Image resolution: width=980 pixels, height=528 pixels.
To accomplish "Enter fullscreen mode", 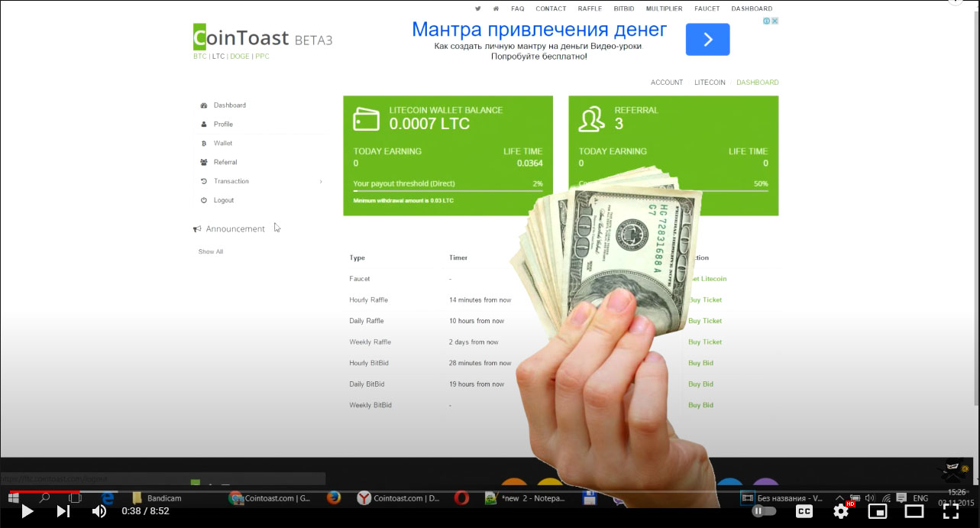I will click(950, 511).
